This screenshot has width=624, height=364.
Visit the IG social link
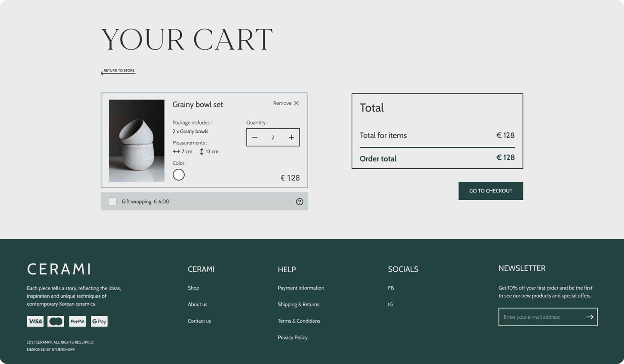click(390, 304)
